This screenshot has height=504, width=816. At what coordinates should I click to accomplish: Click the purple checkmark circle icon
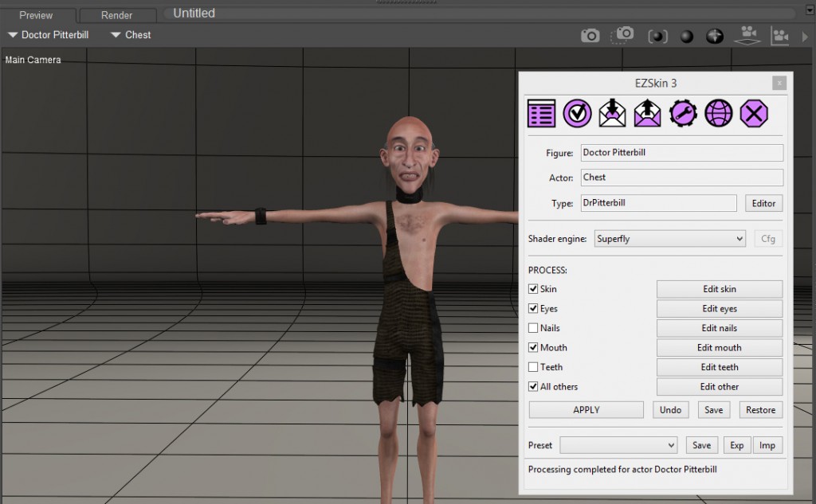pos(577,114)
